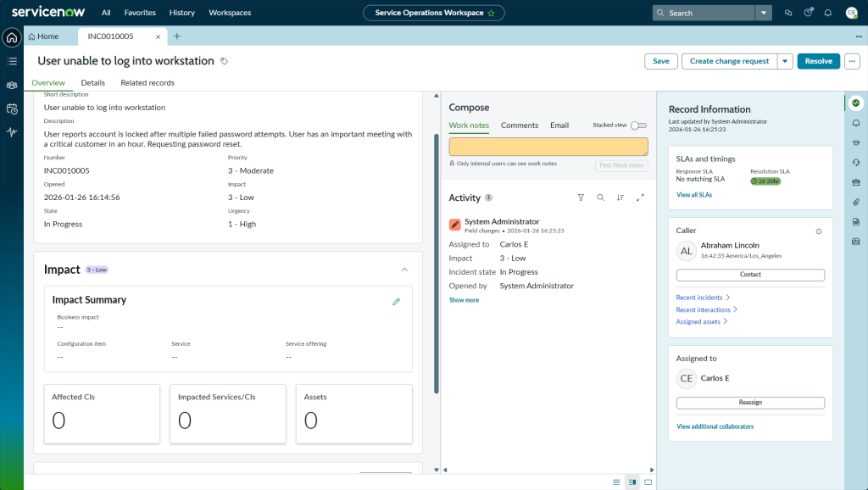Open the View all SLAs link
This screenshot has height=490, width=868.
pos(694,195)
